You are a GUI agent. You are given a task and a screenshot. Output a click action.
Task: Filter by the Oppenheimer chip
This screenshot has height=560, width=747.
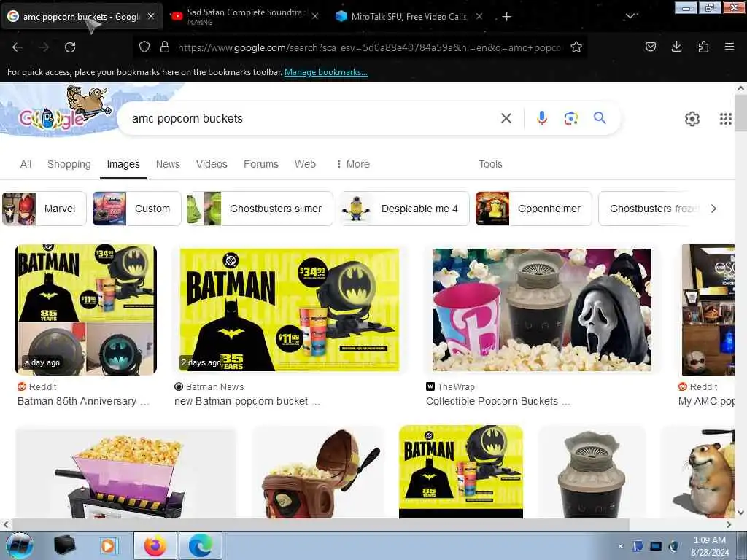coord(533,209)
